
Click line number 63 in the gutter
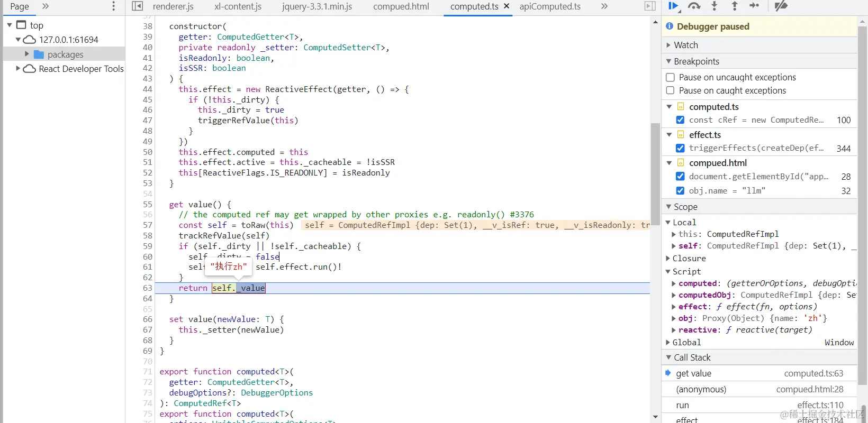tap(147, 288)
